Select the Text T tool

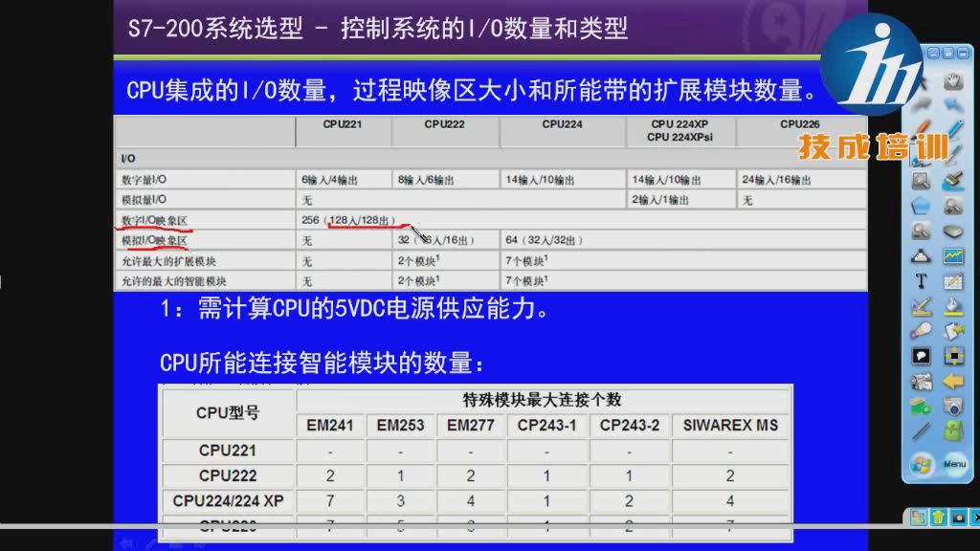tap(922, 281)
